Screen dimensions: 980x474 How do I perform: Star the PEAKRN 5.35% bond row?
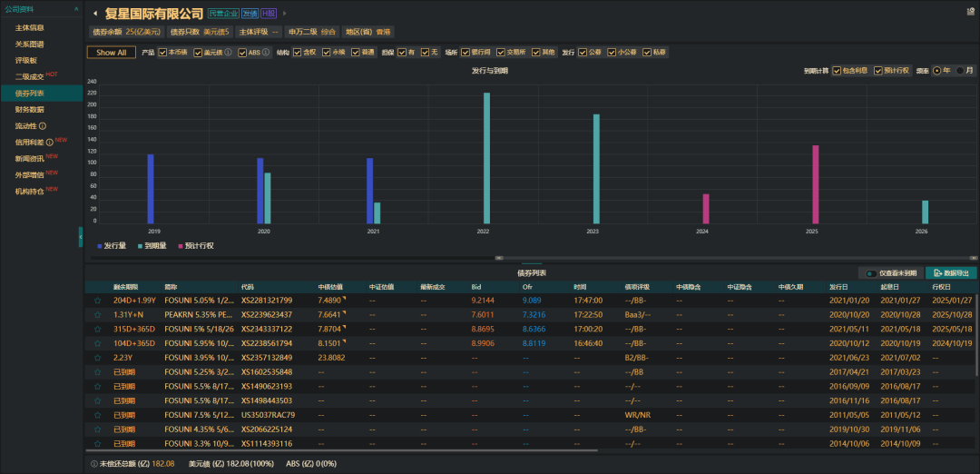click(x=97, y=315)
